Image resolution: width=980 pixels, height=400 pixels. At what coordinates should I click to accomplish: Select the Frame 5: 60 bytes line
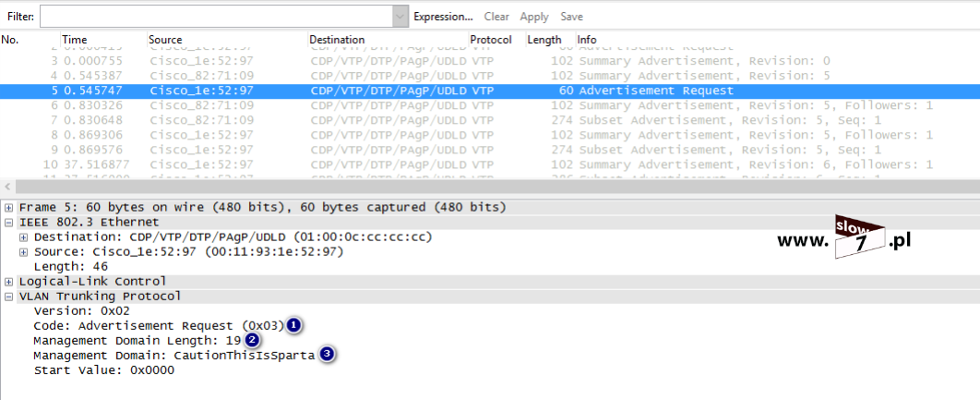(x=262, y=207)
